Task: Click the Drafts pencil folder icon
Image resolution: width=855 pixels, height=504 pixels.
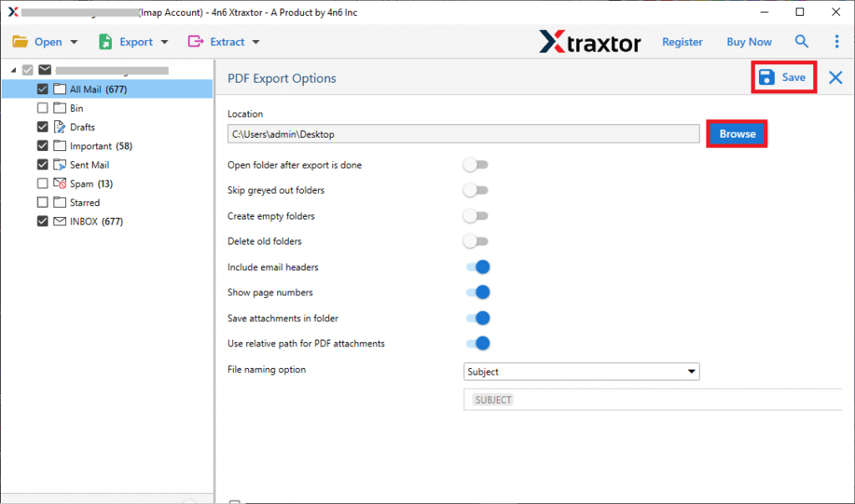Action: (59, 127)
